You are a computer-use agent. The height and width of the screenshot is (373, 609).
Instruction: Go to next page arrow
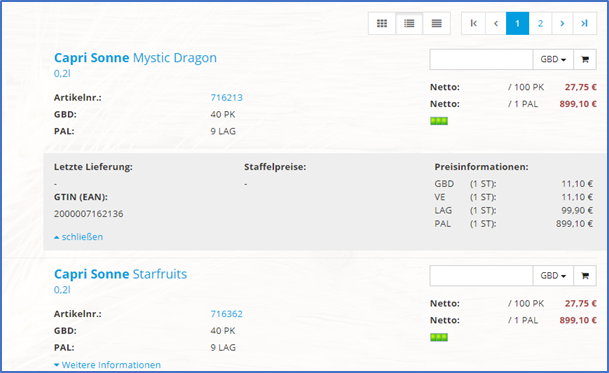(562, 23)
